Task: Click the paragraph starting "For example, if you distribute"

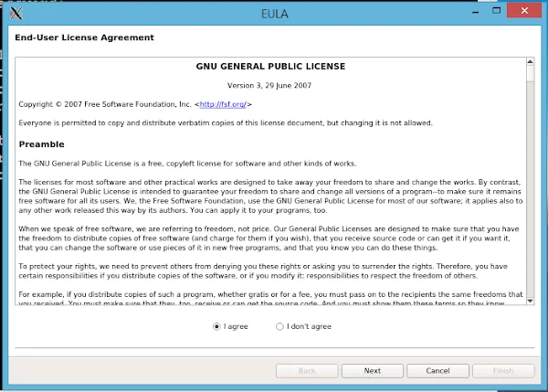Action: 270,298
